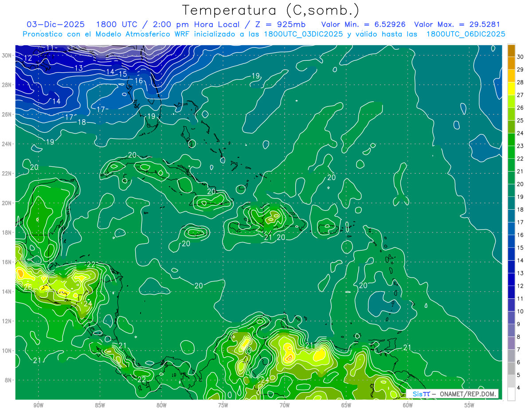The height and width of the screenshot is (411, 532).
Task: Click the latitude axis label "24N"
Action: coord(7,144)
